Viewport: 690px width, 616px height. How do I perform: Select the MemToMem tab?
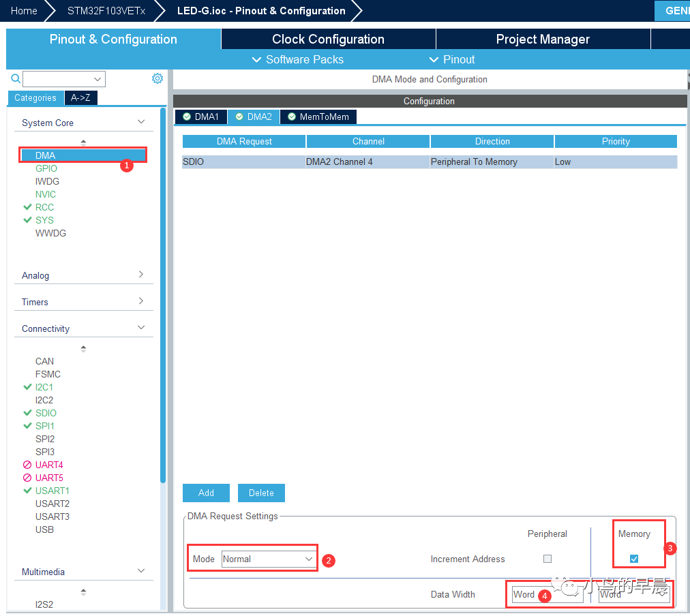(318, 117)
